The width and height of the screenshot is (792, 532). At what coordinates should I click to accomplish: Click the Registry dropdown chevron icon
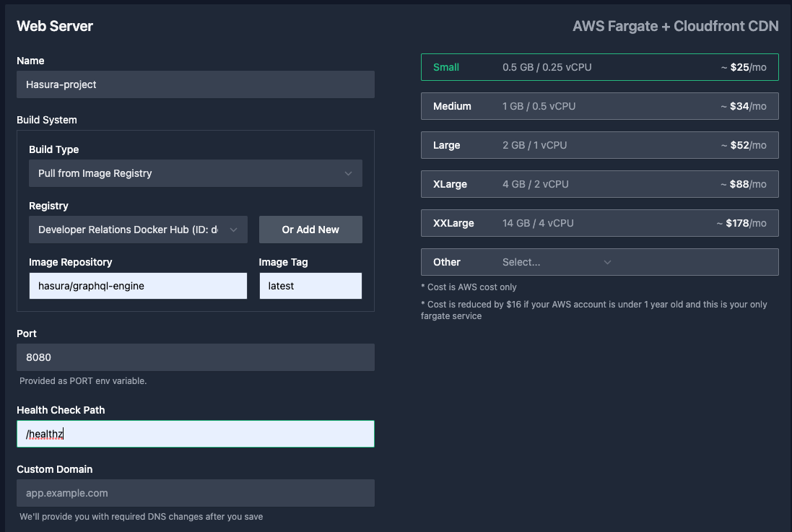232,230
